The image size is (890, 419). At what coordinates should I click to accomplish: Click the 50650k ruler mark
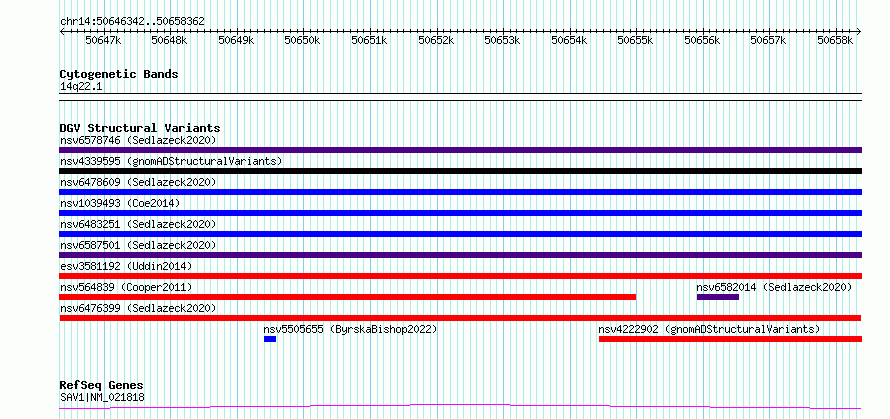tap(303, 40)
